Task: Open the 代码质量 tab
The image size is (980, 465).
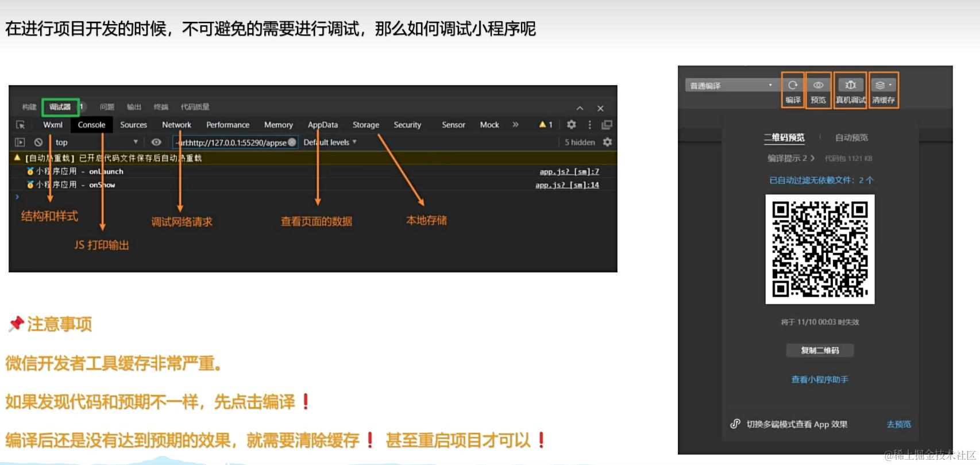Action: click(x=195, y=107)
